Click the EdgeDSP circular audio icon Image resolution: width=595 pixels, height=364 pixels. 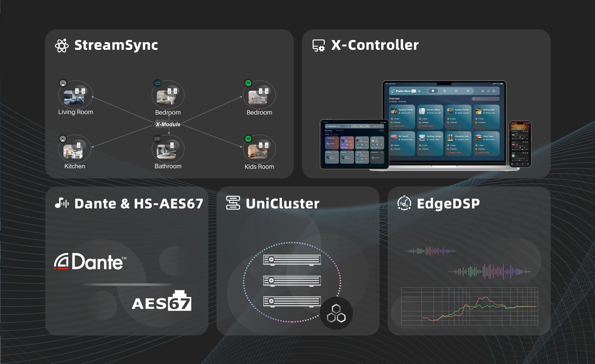click(x=404, y=203)
